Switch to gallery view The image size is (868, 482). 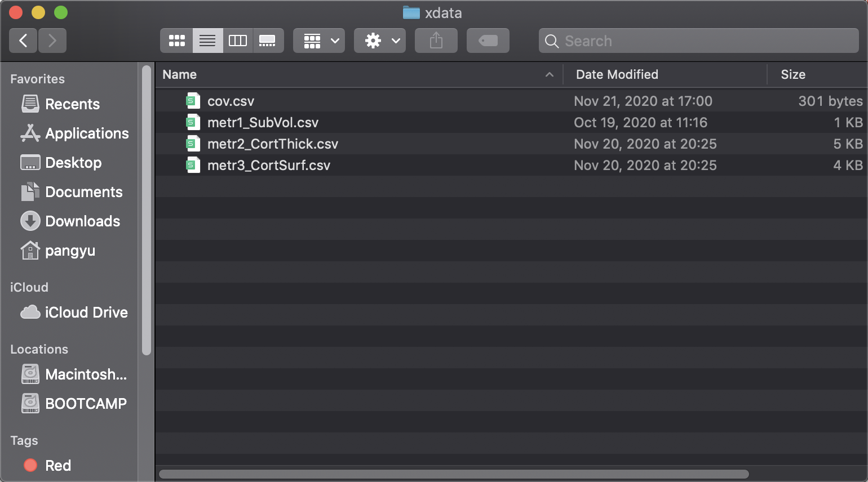point(268,41)
